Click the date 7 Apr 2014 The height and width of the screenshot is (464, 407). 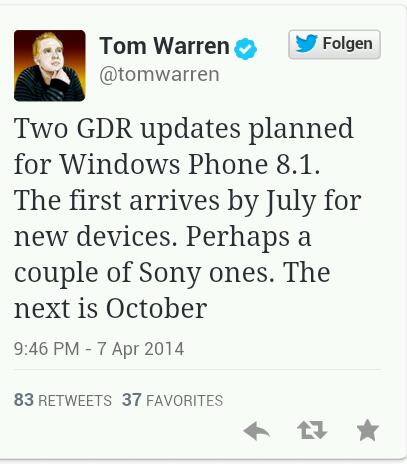pos(141,349)
